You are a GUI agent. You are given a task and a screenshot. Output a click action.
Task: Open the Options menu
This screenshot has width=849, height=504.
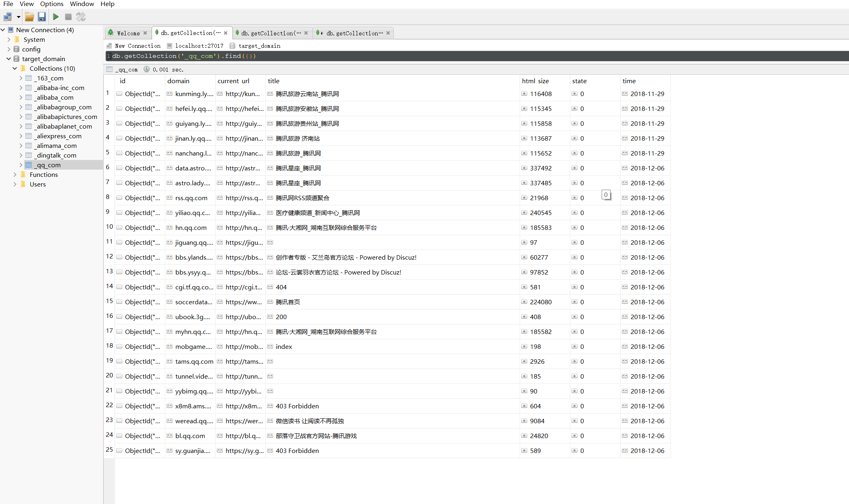pos(51,4)
